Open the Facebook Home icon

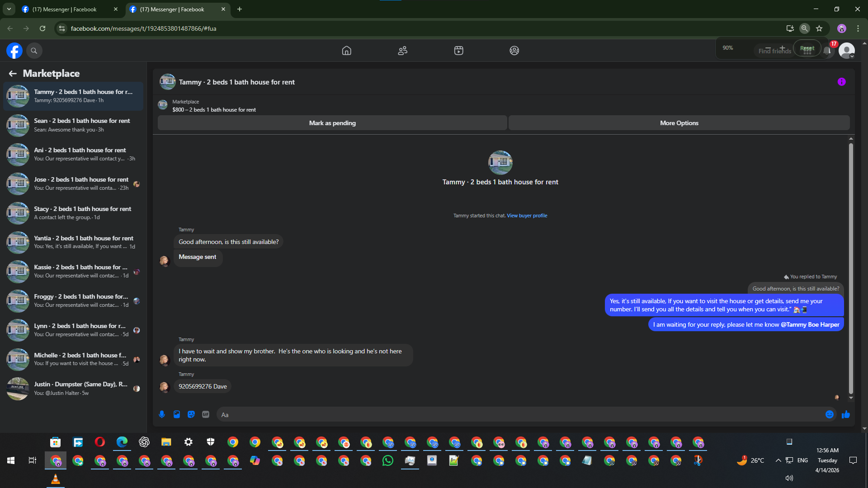tap(346, 51)
